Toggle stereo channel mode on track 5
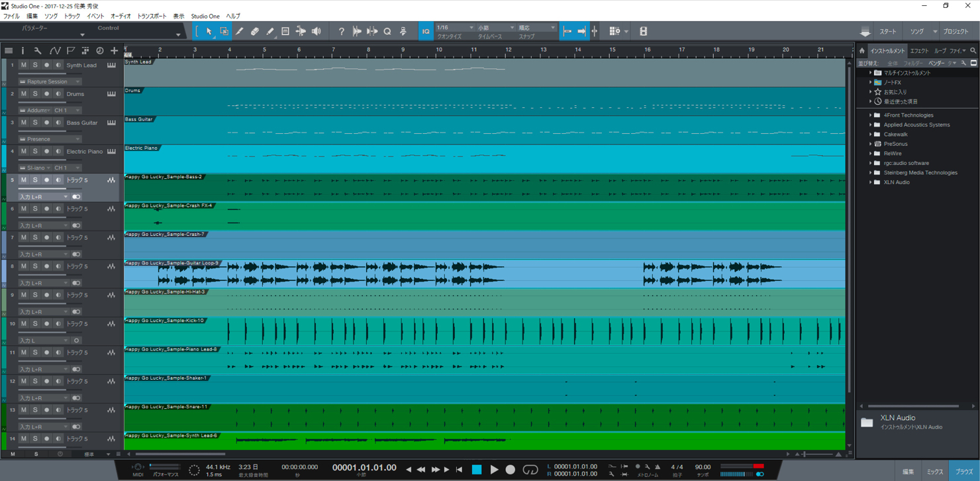 [76, 197]
